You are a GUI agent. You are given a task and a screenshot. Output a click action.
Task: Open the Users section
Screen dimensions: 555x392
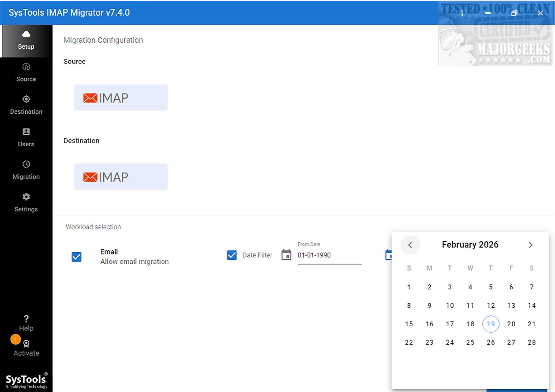[26, 138]
